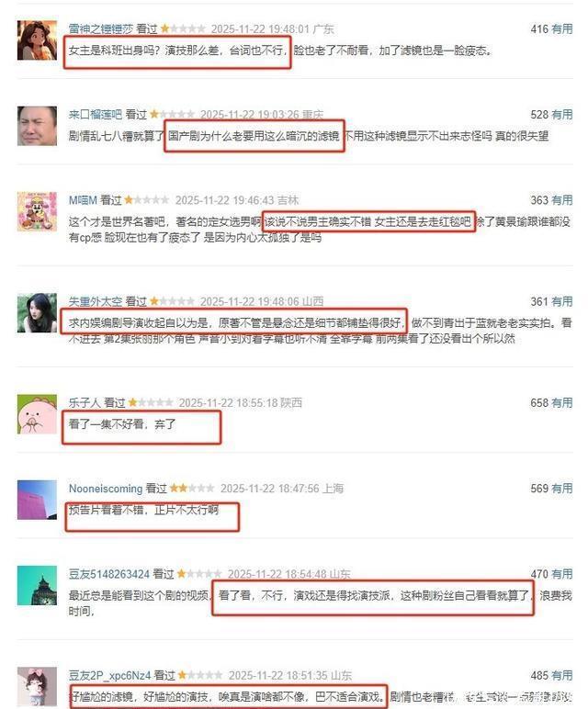This screenshot has height=709, width=588.
Task: Visit profile link Nooneiscoming
Action: (x=106, y=489)
